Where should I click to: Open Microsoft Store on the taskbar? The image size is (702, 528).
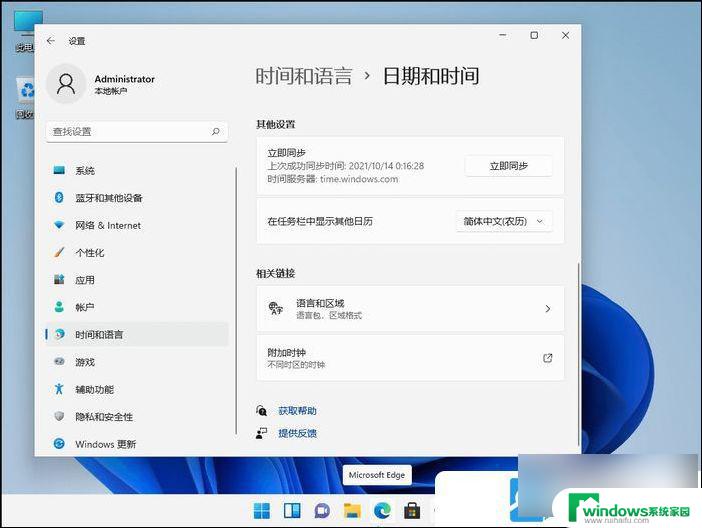coord(412,511)
